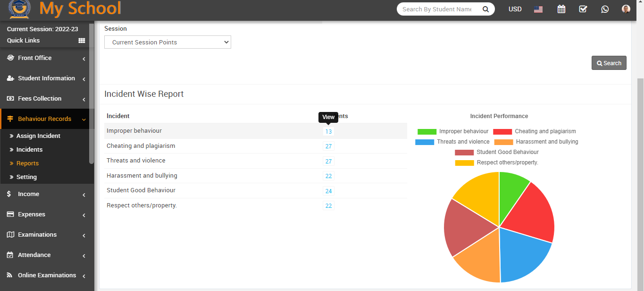Open the WhatsApp icon in header
The image size is (644, 291).
click(x=605, y=9)
